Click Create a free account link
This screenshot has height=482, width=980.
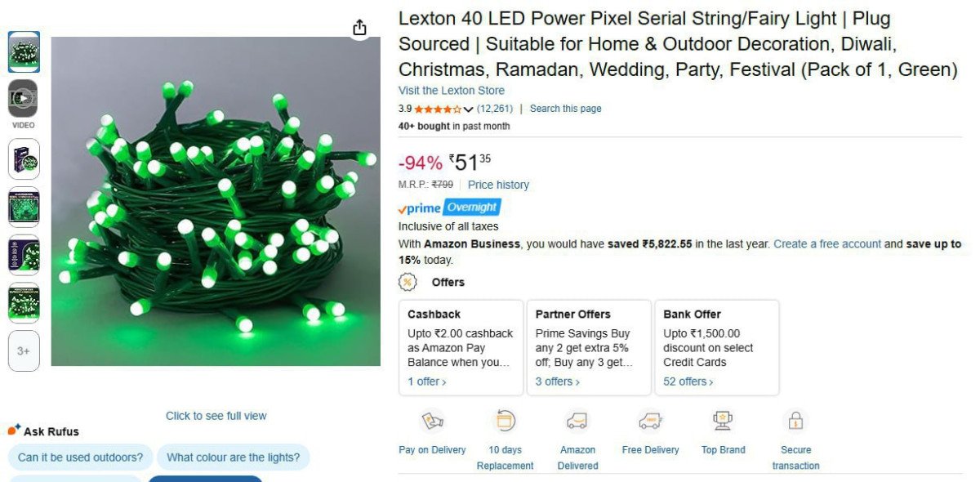827,244
